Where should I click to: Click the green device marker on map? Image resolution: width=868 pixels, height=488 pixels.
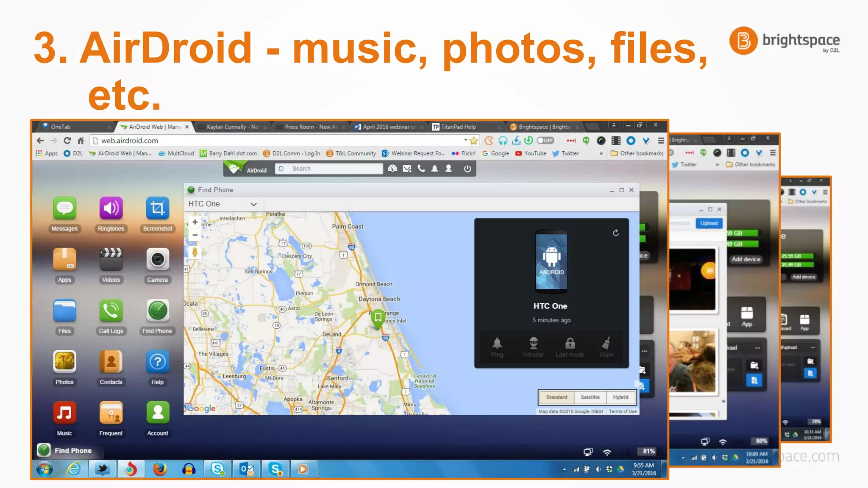coord(378,319)
